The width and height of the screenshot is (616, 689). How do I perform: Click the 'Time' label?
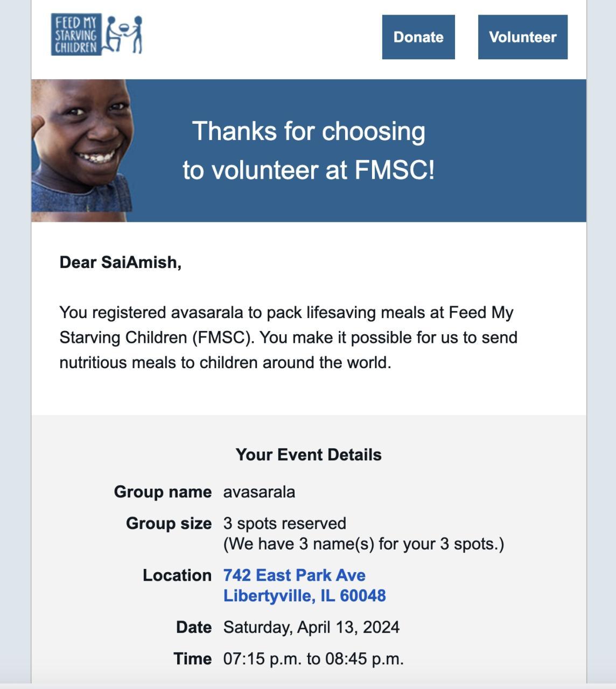(x=192, y=658)
